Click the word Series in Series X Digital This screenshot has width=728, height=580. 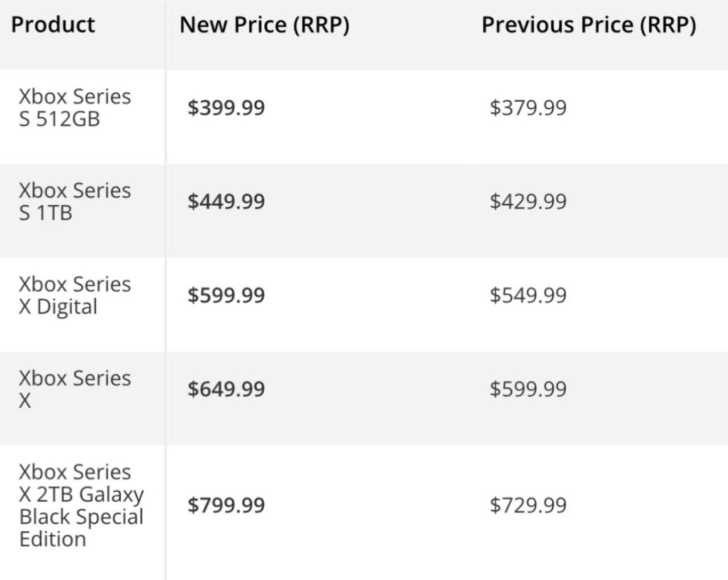pyautogui.click(x=102, y=285)
